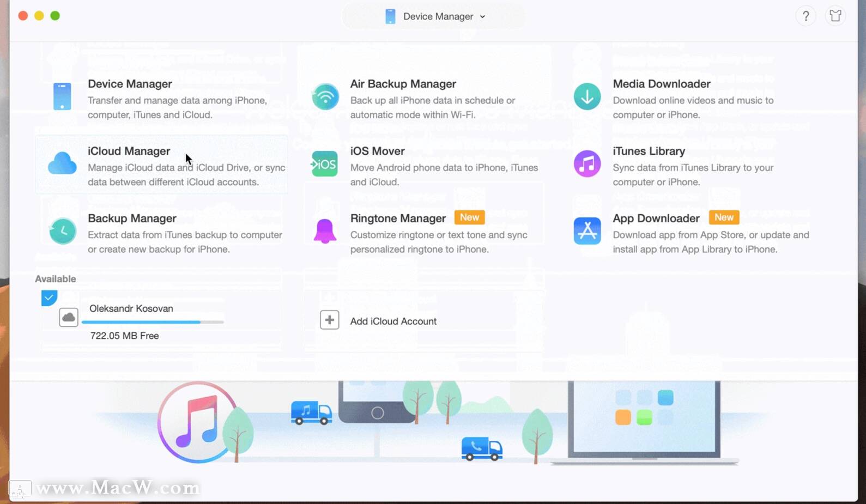Select the iCloud Manager title

coord(129,151)
